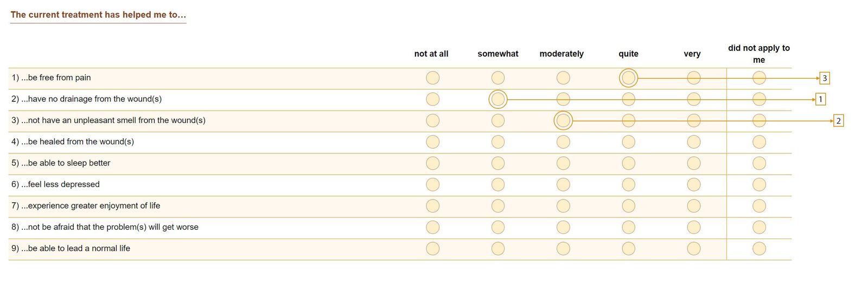Select 'not at all' for be free from pain
Image resolution: width=868 pixels, height=283 pixels.
coord(432,78)
